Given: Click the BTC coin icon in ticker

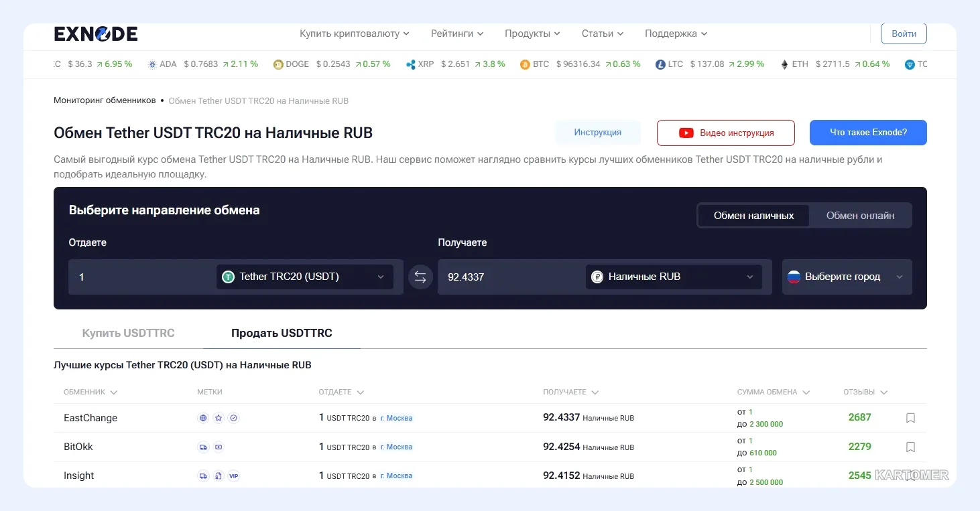Looking at the screenshot, I should coord(525,64).
